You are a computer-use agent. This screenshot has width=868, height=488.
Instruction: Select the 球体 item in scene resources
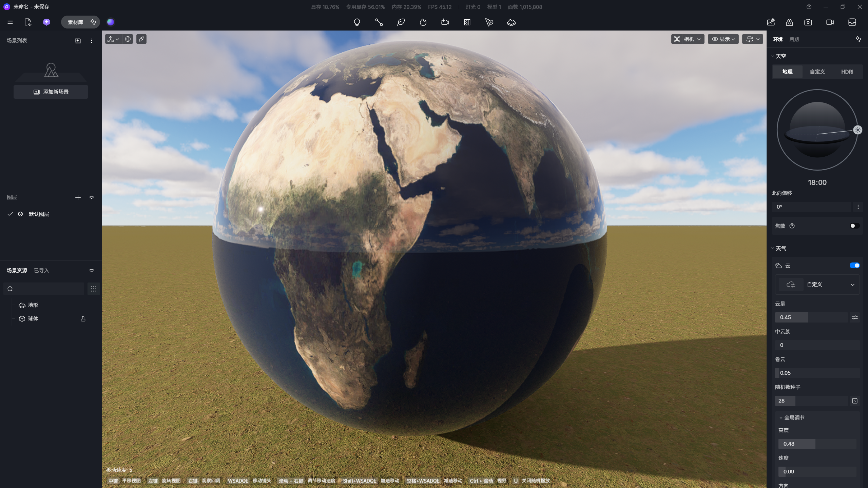click(33, 319)
